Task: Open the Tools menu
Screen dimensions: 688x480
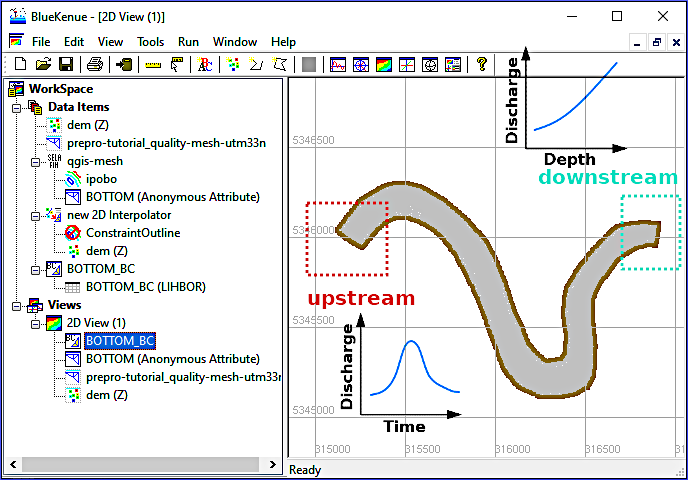Action: point(150,42)
